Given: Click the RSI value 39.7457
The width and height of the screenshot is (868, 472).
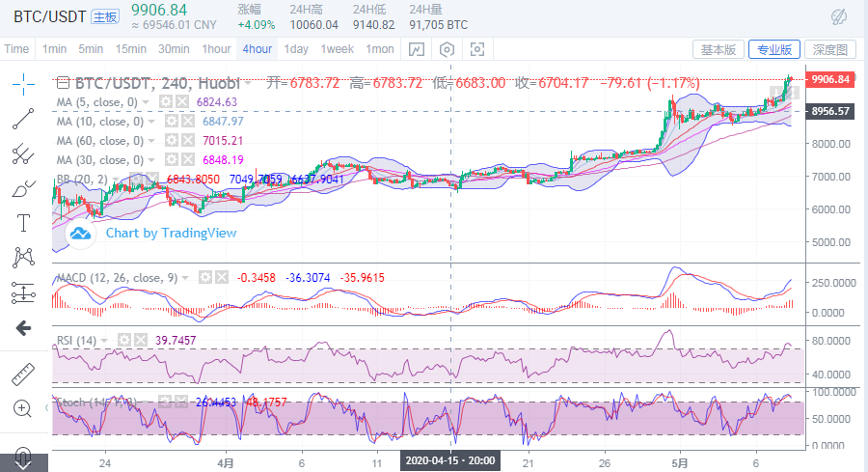Looking at the screenshot, I should click(176, 340).
